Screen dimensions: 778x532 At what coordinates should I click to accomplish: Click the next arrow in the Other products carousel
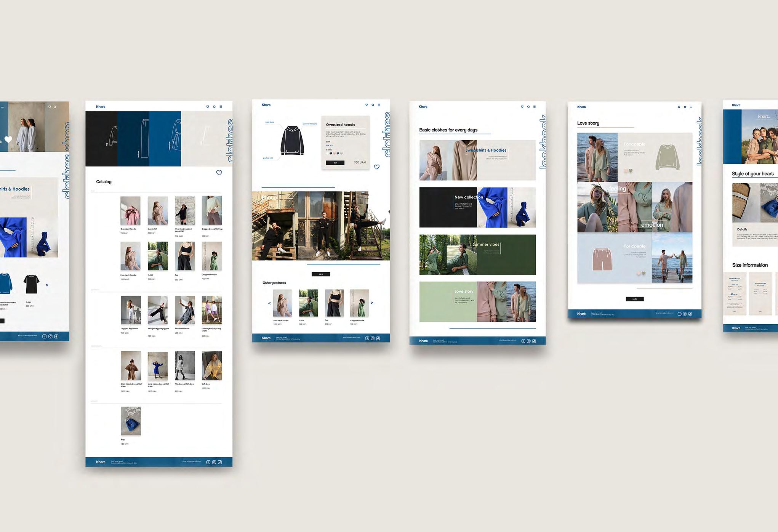pos(372,303)
